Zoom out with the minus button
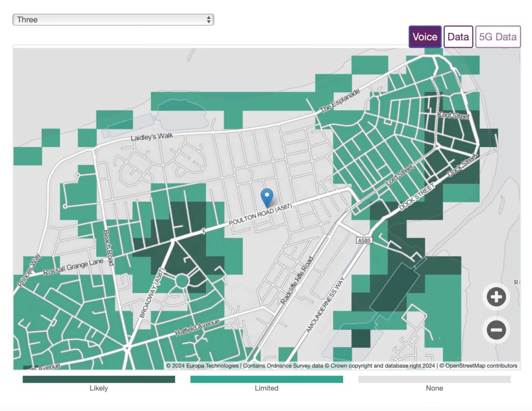 point(496,329)
